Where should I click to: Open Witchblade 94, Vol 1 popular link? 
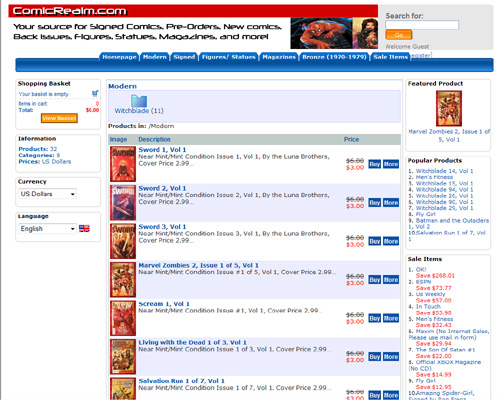click(444, 189)
